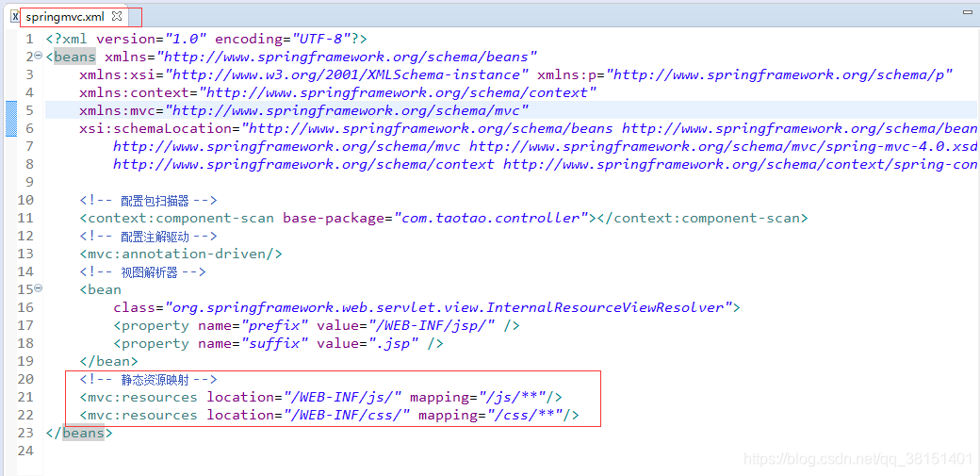This screenshot has height=476, width=980.
Task: Select the springmvc.xml editor tab
Action: (66, 16)
